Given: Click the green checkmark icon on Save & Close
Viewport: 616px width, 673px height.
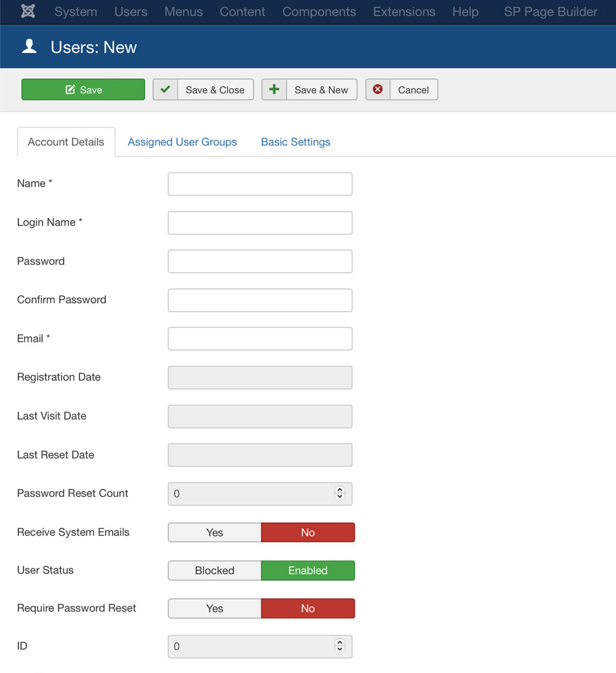Looking at the screenshot, I should pos(165,89).
